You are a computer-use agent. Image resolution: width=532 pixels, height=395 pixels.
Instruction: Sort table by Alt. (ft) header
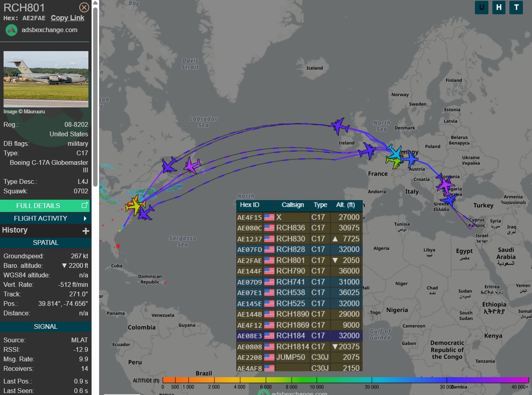coord(345,205)
